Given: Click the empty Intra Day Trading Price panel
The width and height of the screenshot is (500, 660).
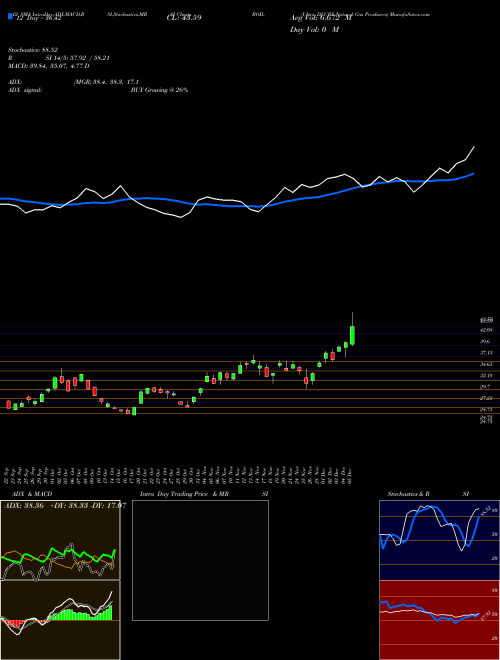Looking at the screenshot, I should (x=200, y=560).
